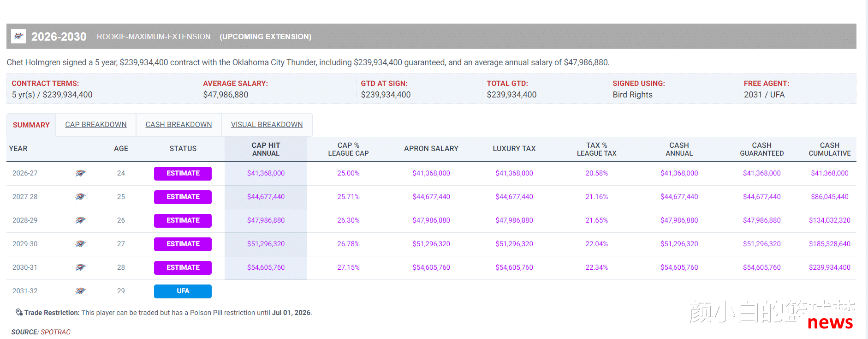Image resolution: width=868 pixels, height=339 pixels.
Task: Click the Age column header
Action: pyautogui.click(x=121, y=149)
